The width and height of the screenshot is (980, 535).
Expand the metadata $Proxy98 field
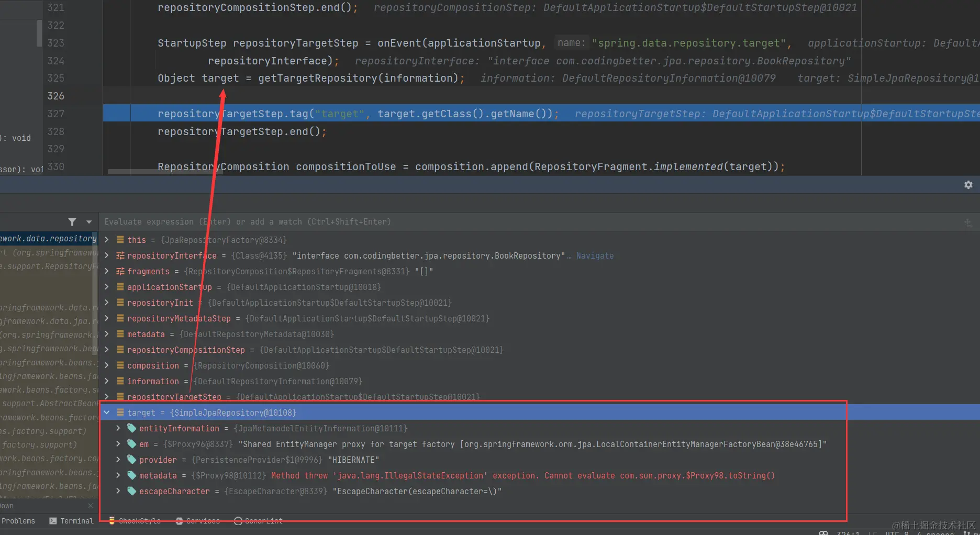click(118, 475)
